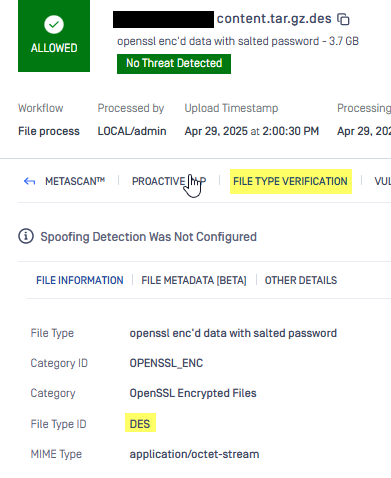Click the OPENSSL_ENC Category ID value

tap(166, 363)
